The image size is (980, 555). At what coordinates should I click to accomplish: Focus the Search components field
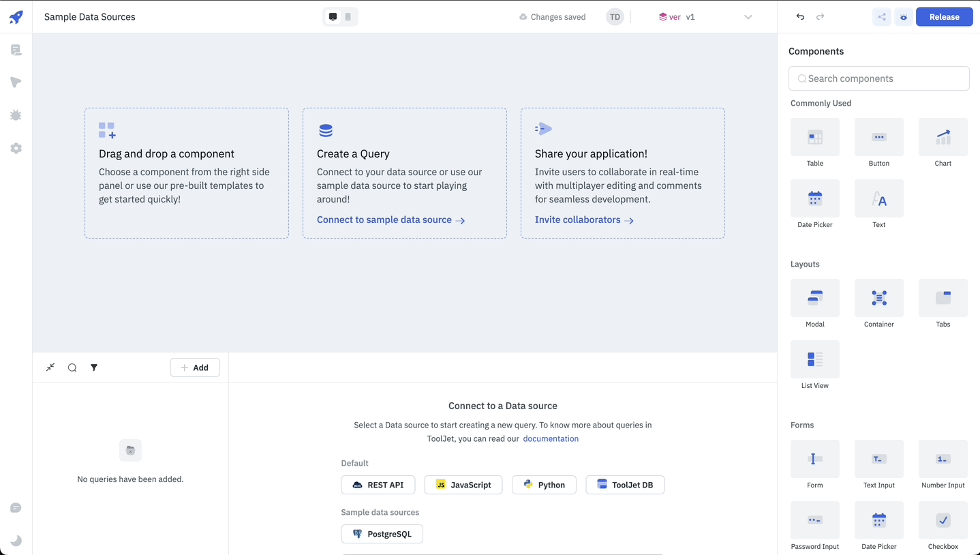coord(879,78)
